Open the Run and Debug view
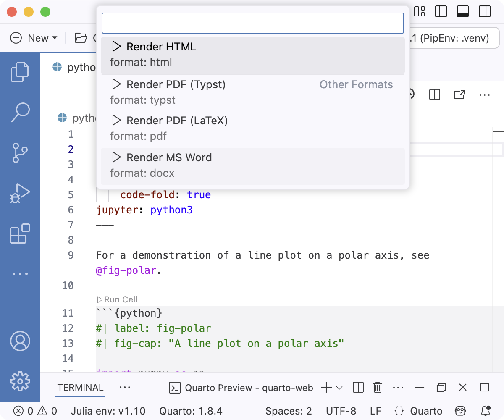Screen dimensions: 504x420 coord(20,193)
